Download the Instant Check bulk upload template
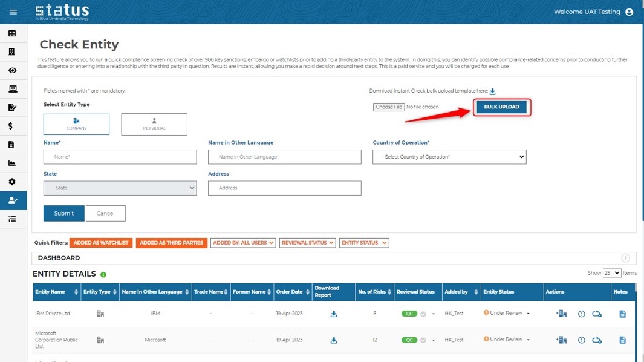644x362 pixels. tap(492, 91)
